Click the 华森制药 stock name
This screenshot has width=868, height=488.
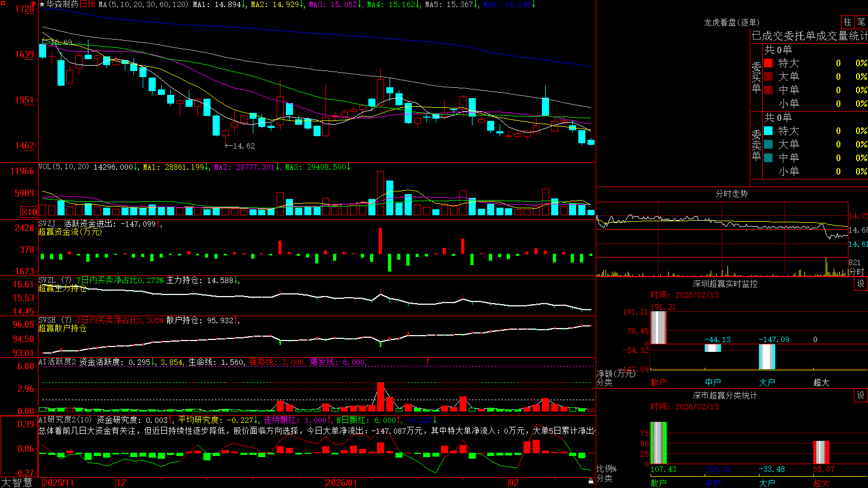(62, 4)
